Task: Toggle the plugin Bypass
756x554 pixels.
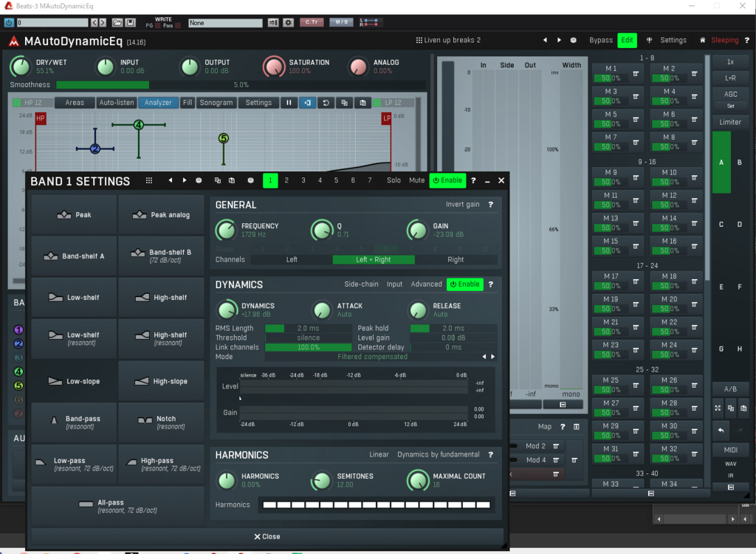Action: tap(601, 41)
